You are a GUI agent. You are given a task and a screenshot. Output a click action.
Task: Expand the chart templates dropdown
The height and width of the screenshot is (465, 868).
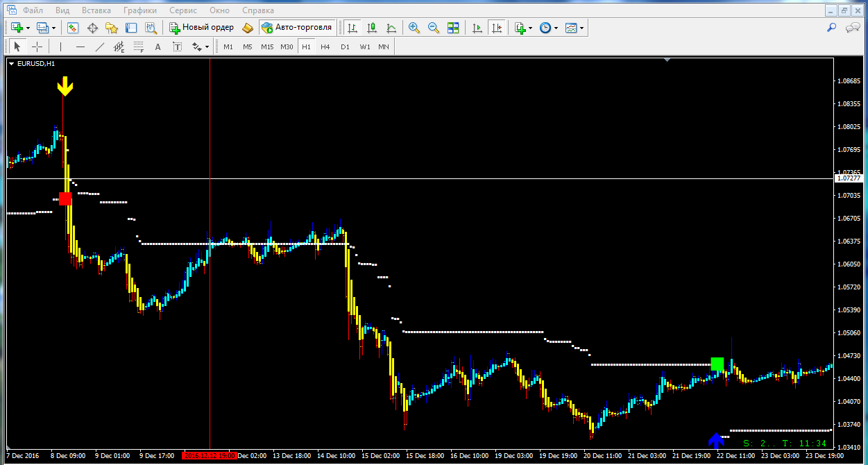581,28
